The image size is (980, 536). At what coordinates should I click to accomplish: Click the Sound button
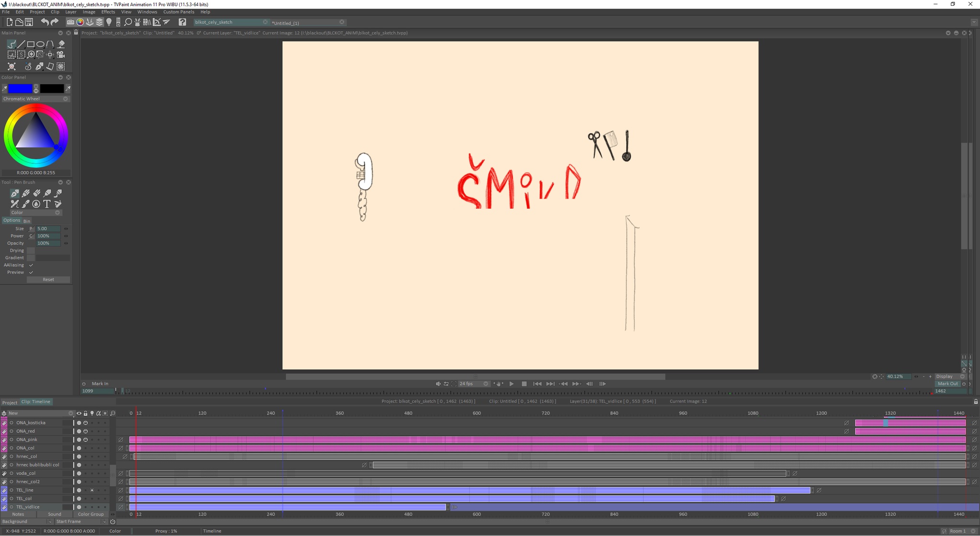tap(55, 514)
